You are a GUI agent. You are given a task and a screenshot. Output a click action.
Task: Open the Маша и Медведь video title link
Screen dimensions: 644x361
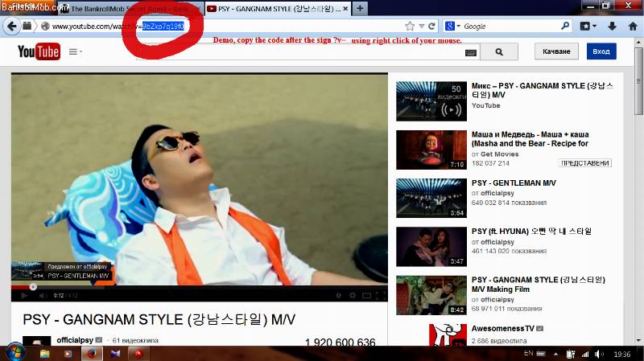point(530,139)
